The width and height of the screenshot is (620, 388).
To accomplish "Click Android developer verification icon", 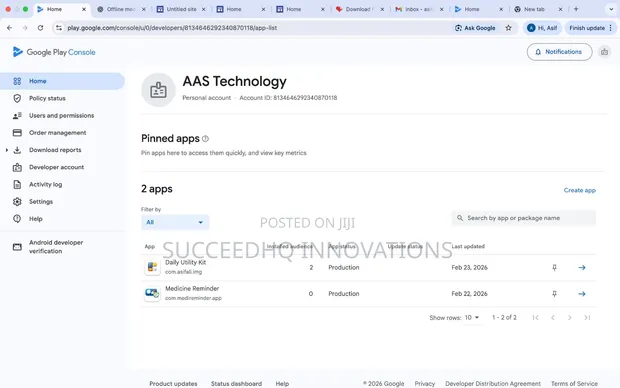I will [17, 247].
